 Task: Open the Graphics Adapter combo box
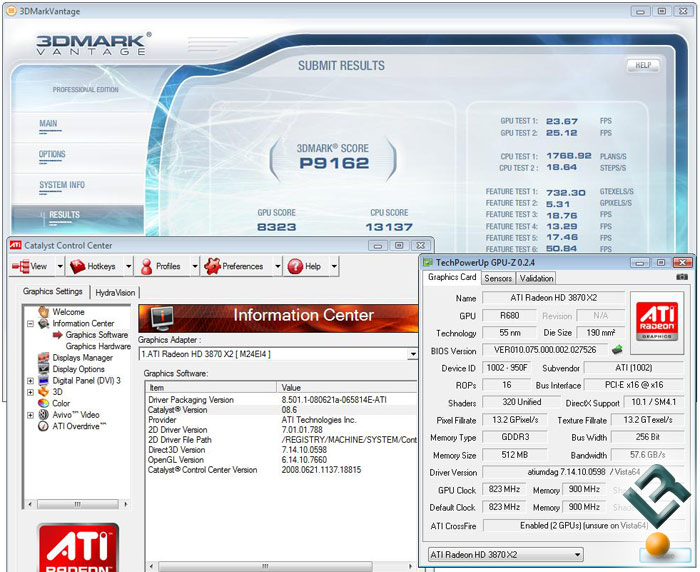pos(278,354)
